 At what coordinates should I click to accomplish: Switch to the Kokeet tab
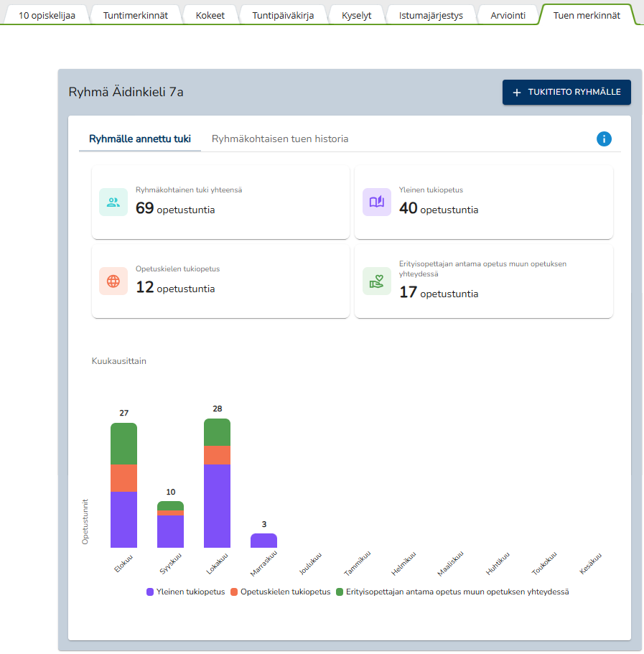pos(210,15)
